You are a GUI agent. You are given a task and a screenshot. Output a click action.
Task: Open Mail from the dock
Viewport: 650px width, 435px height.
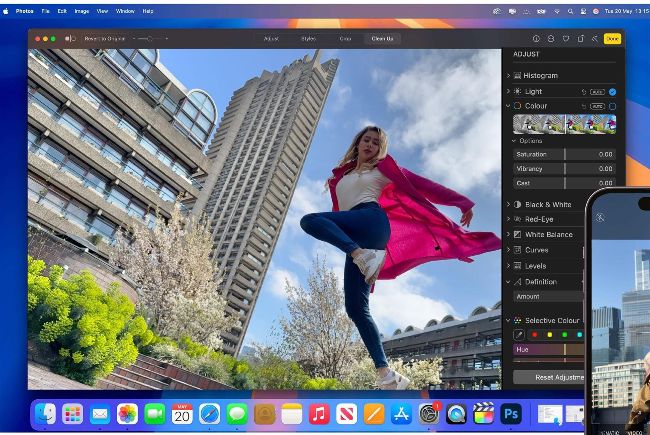click(x=100, y=414)
